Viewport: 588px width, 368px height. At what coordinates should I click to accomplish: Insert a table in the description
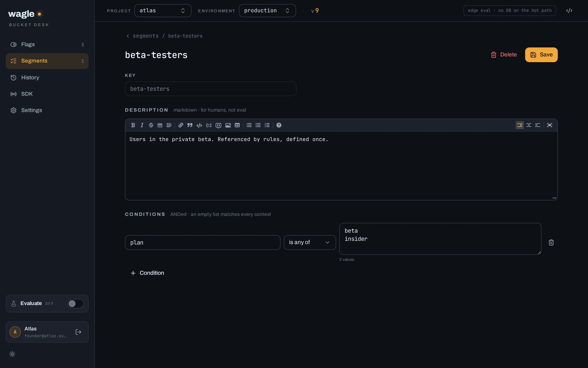point(237,125)
